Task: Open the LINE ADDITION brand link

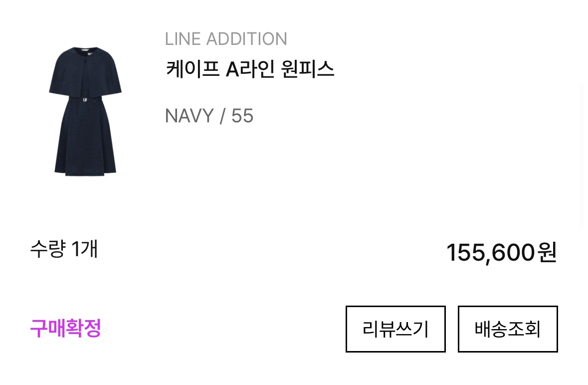Action: point(226,39)
